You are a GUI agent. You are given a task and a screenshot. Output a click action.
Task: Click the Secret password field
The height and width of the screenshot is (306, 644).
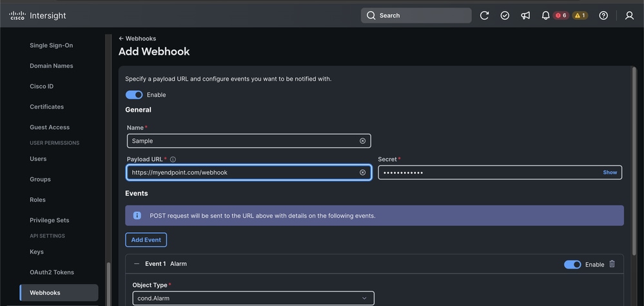click(x=500, y=172)
